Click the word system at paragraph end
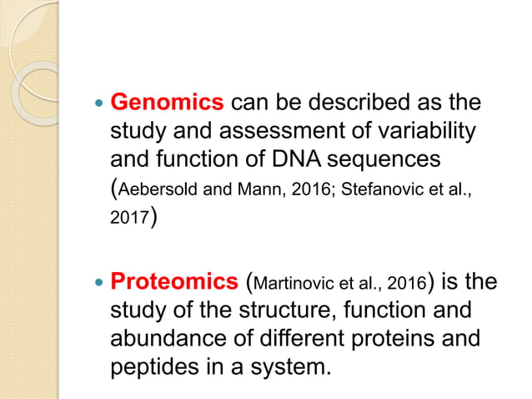 click(291, 368)
